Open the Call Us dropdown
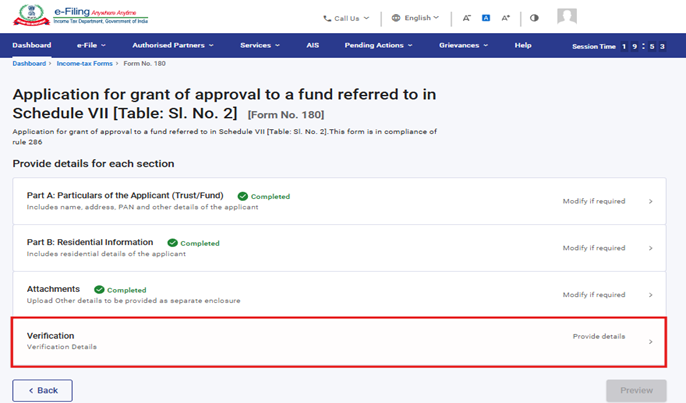 (x=346, y=18)
